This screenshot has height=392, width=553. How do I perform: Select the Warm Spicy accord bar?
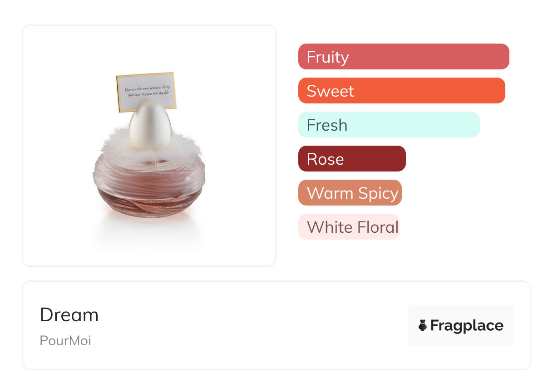[350, 193]
